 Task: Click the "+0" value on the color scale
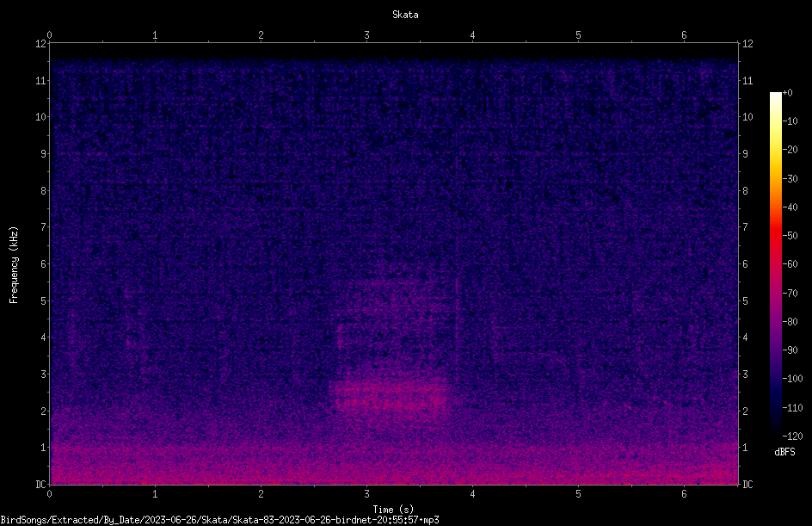point(787,93)
